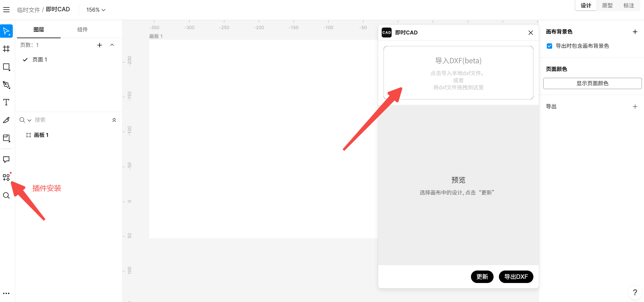Click the 导出DXF button

pos(516,276)
